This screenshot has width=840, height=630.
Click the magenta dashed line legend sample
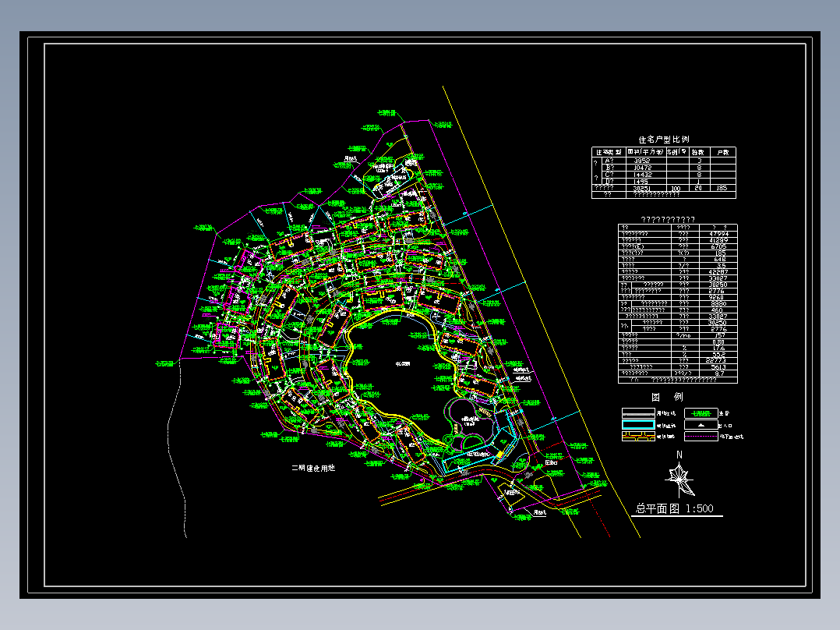click(701, 437)
